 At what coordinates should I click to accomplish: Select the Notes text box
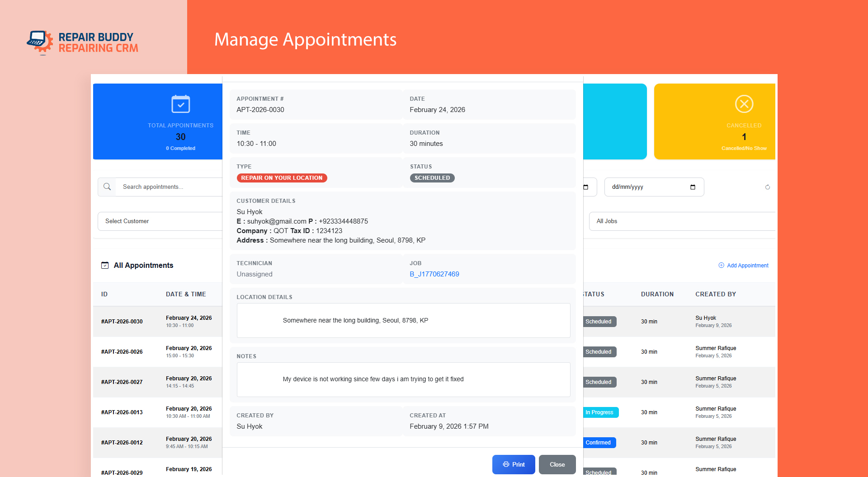click(x=403, y=379)
